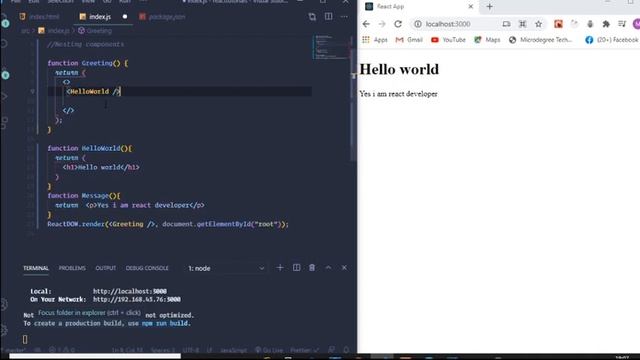Click the code minimap in the editor
Viewport: 640px width, 360px height.
[x=330, y=47]
